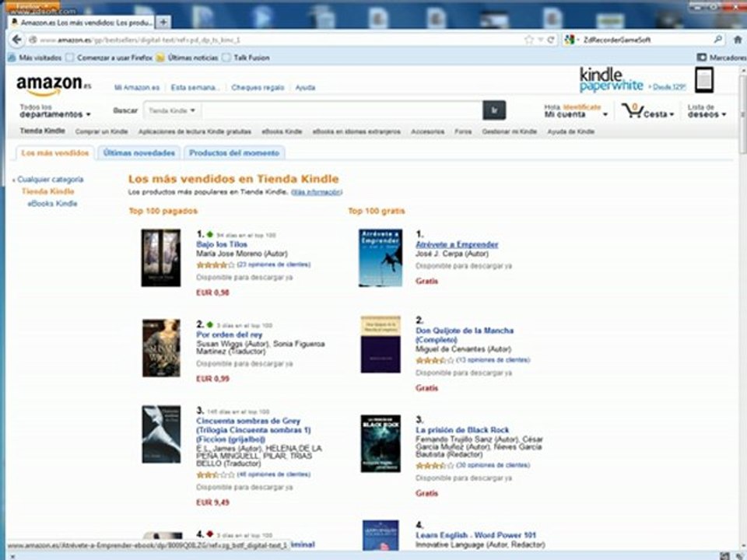
Task: Select the Los más vendidos tab
Action: (55, 153)
